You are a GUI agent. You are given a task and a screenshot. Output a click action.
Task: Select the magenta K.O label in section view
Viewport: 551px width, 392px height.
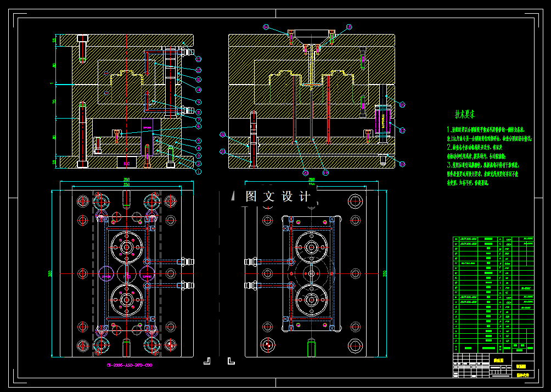pyautogui.click(x=127, y=163)
